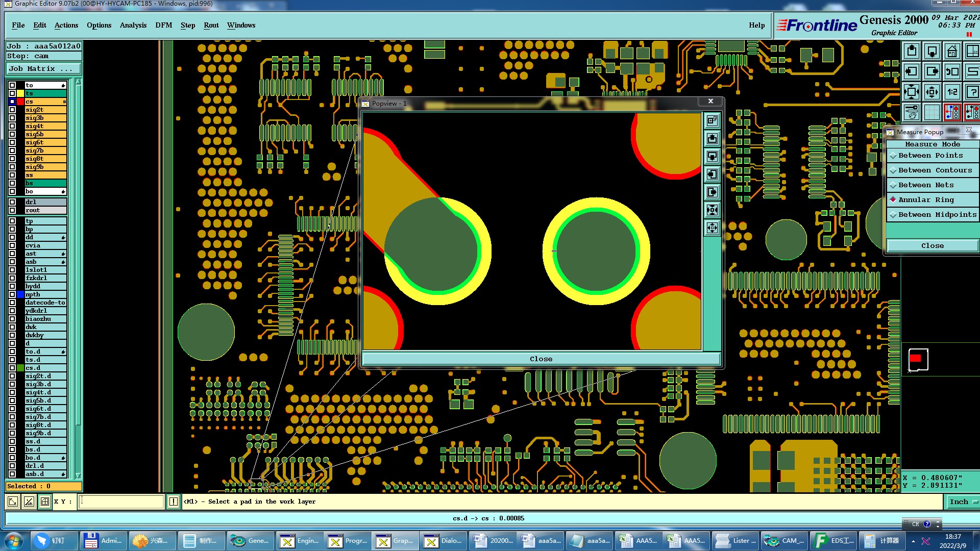
Task: Click the red color swatch next to cs layer
Action: point(20,102)
